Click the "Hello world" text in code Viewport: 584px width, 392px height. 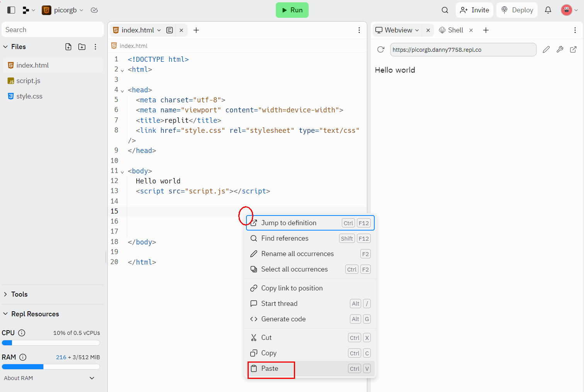(158, 181)
